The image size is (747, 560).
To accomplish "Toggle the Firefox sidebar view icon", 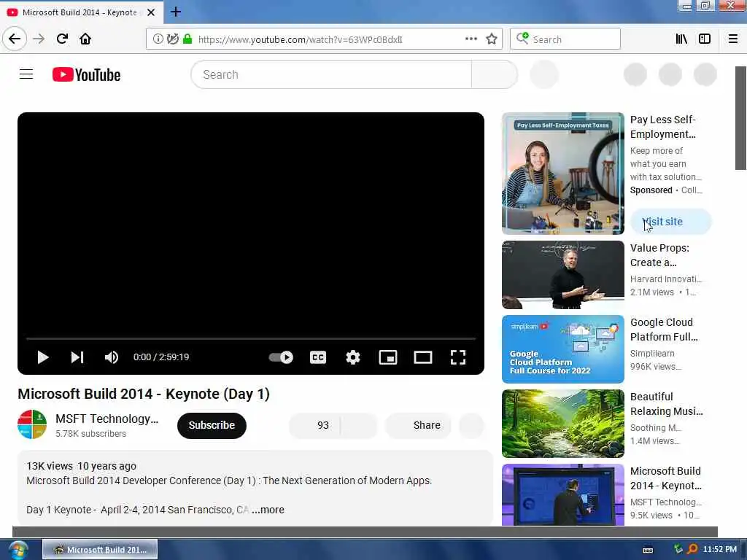I will tap(705, 39).
